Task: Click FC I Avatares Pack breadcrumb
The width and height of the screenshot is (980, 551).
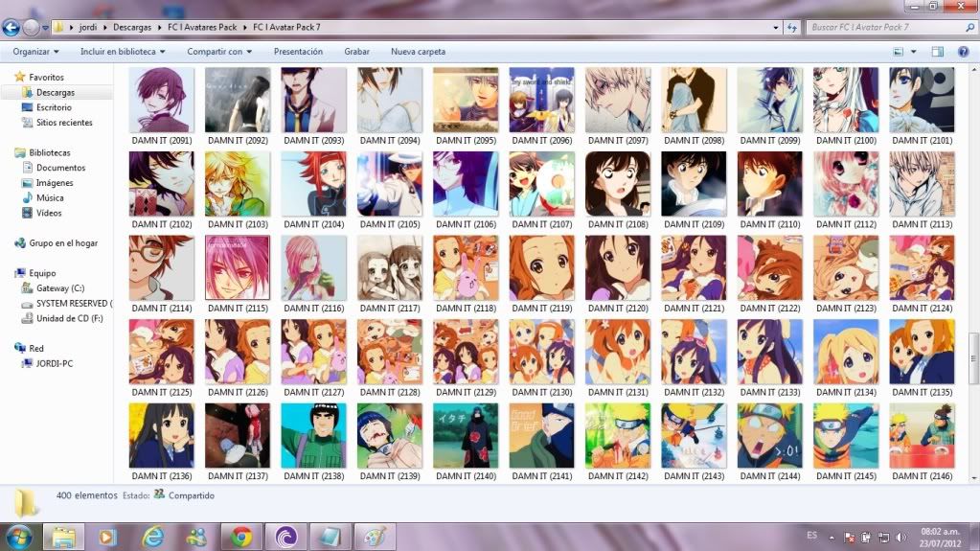Action: (202, 28)
